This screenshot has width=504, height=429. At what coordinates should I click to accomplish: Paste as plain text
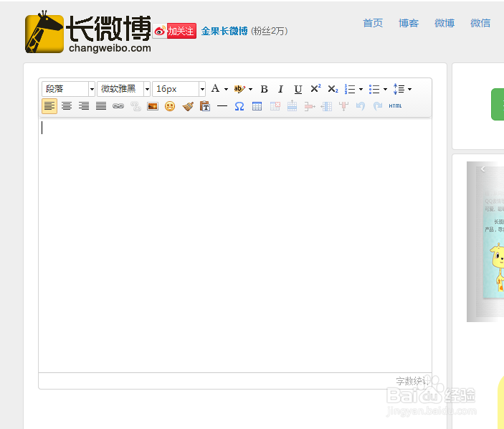205,106
